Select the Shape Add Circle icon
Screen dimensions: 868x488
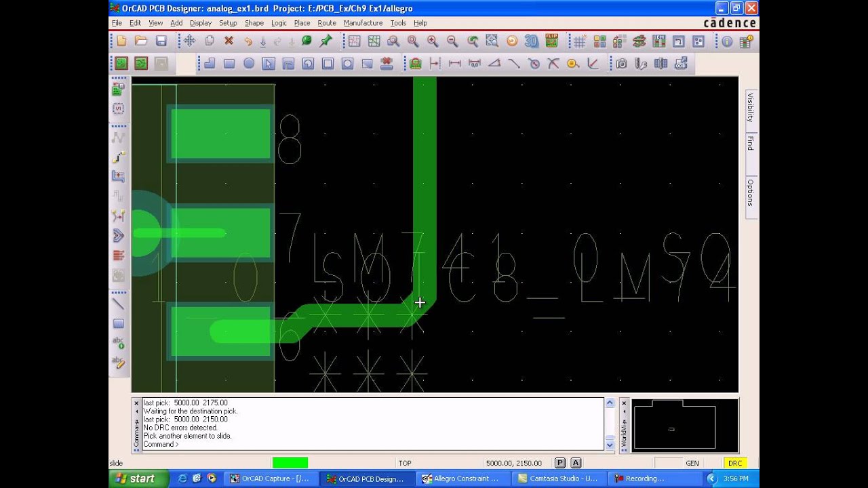point(249,64)
